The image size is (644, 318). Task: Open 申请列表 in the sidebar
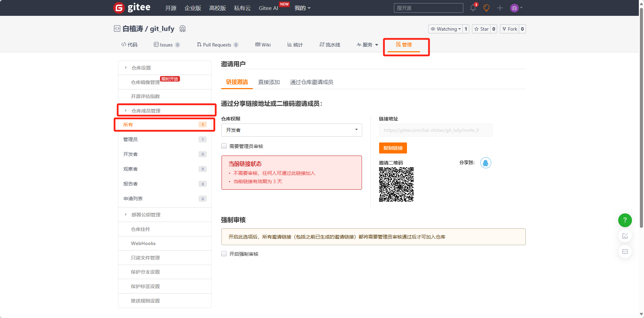(x=165, y=199)
